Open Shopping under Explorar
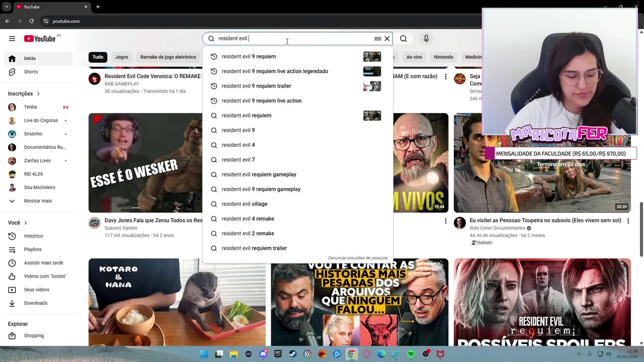The image size is (644, 362). click(38, 336)
